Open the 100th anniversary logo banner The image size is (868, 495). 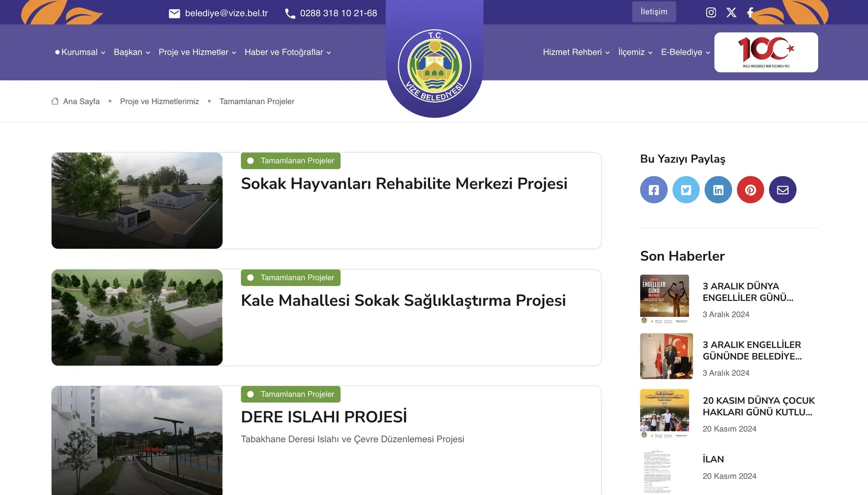(766, 52)
